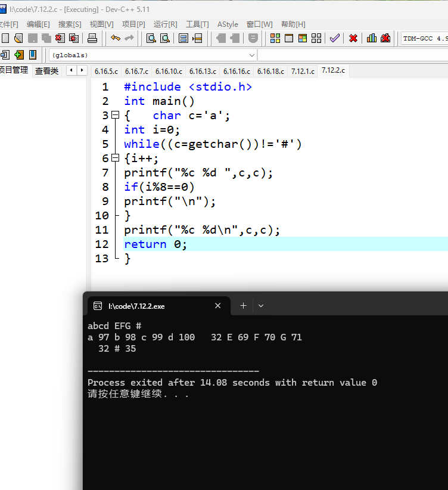Screen dimensions: 448x490
Task: Click the Run program toolbar icon
Action: (x=289, y=38)
